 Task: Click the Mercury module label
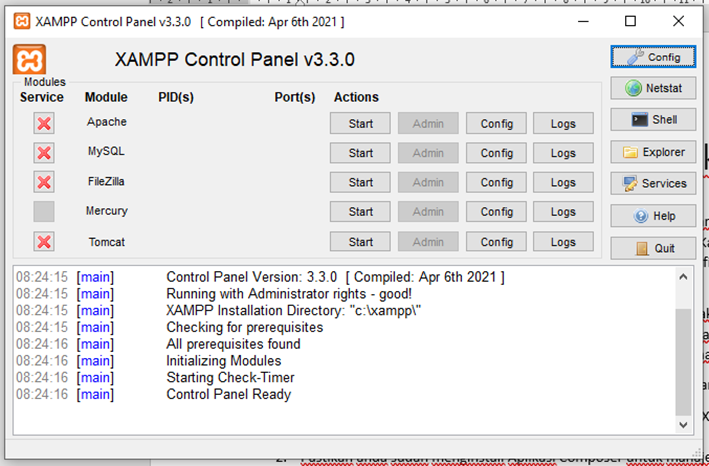(107, 211)
